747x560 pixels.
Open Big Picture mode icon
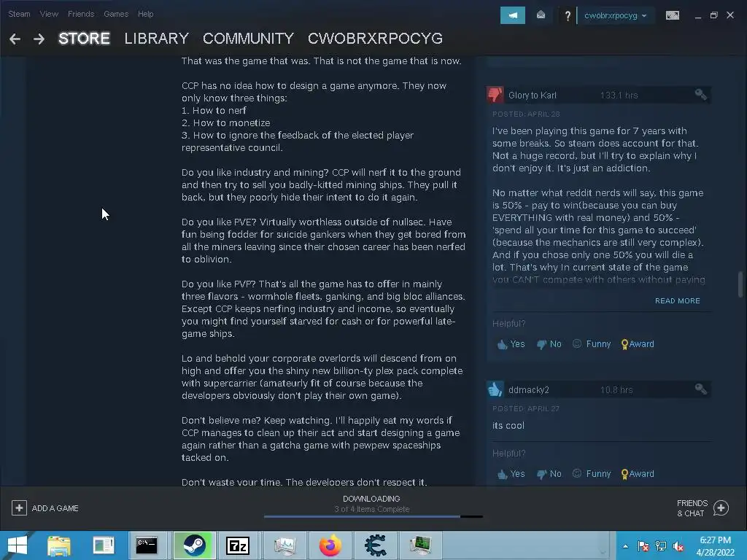click(672, 15)
